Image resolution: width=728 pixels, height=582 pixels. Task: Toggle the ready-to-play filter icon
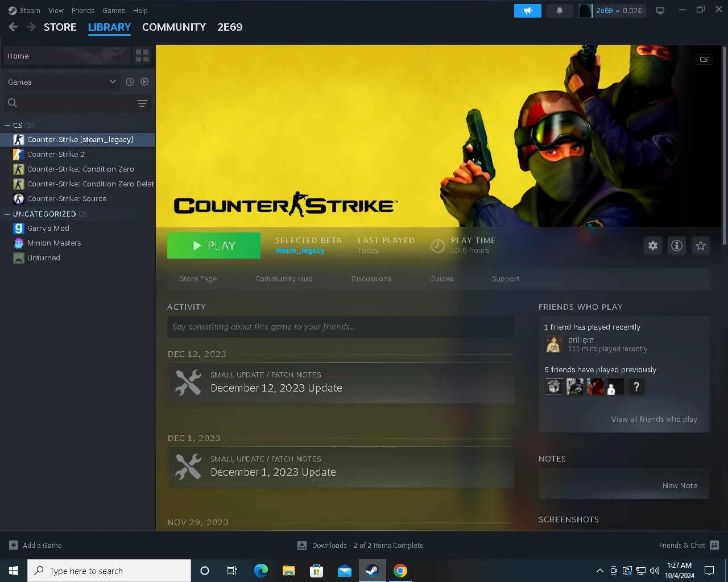point(144,82)
